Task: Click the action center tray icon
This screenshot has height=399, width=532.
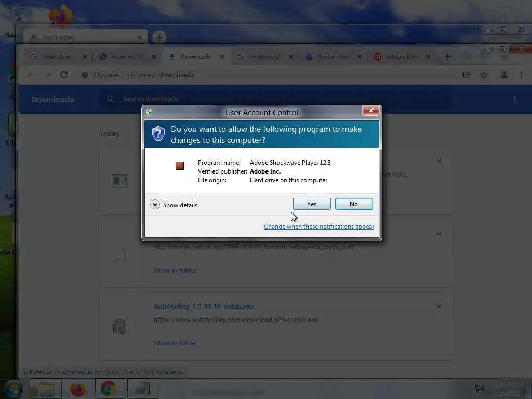Action: tap(479, 389)
